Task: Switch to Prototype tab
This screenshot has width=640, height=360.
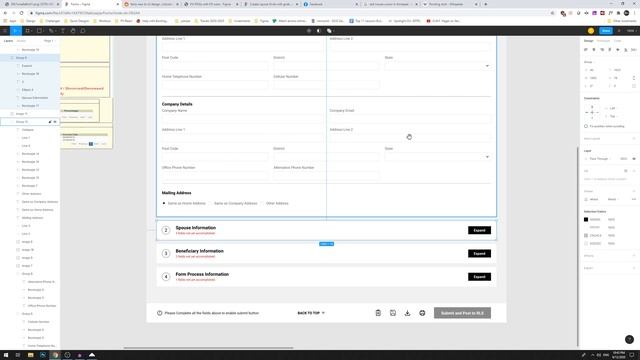Action: click(x=603, y=41)
